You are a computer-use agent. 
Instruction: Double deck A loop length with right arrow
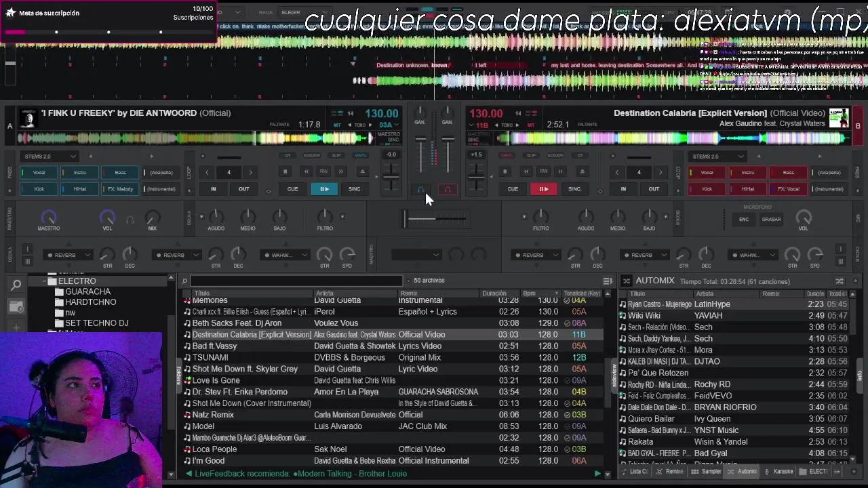coord(250,172)
